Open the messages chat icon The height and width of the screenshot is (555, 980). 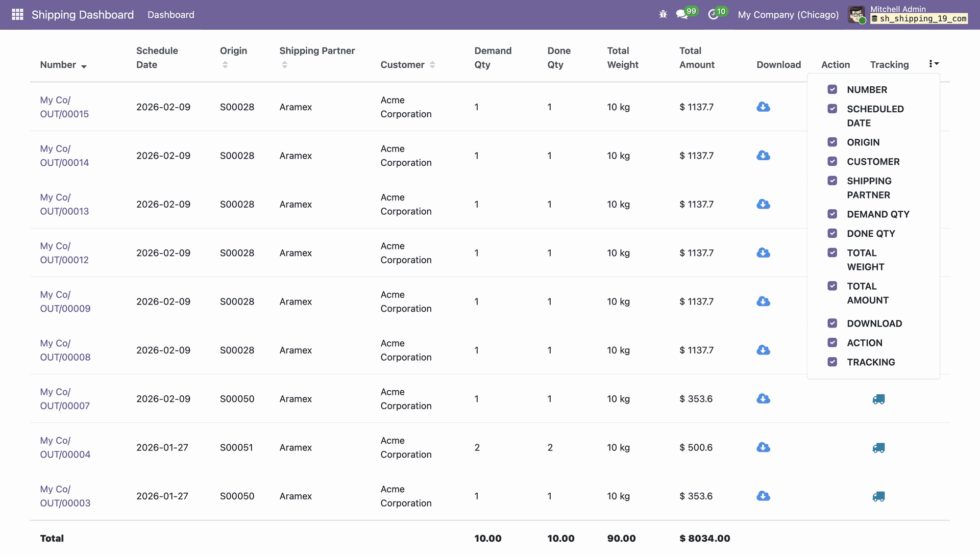coord(682,14)
